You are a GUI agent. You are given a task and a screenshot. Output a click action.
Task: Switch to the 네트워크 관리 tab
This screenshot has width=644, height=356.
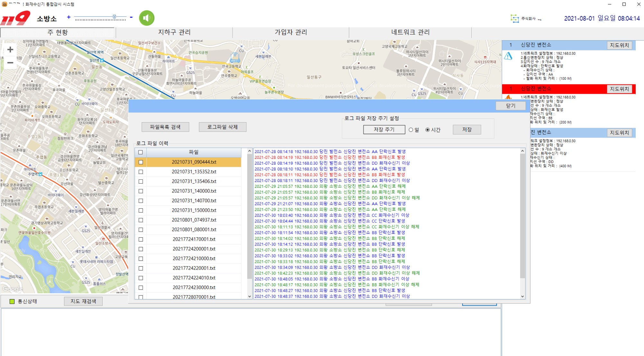[410, 32]
